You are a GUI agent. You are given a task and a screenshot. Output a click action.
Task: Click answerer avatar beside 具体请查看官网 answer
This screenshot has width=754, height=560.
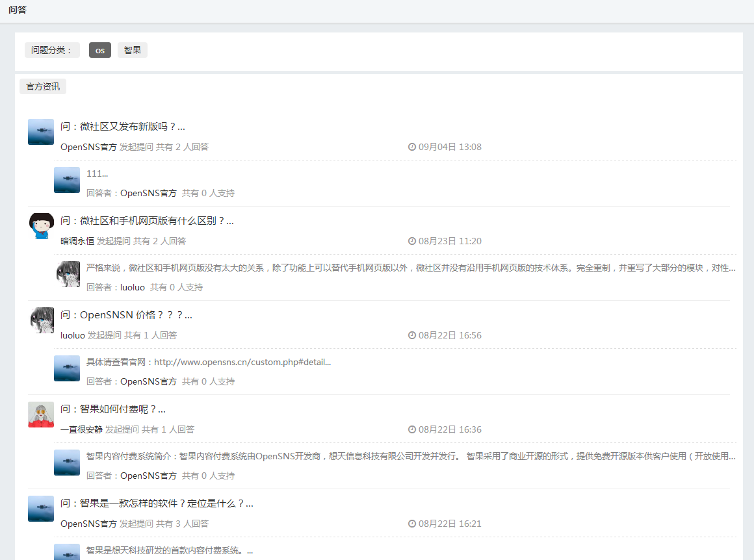67,368
